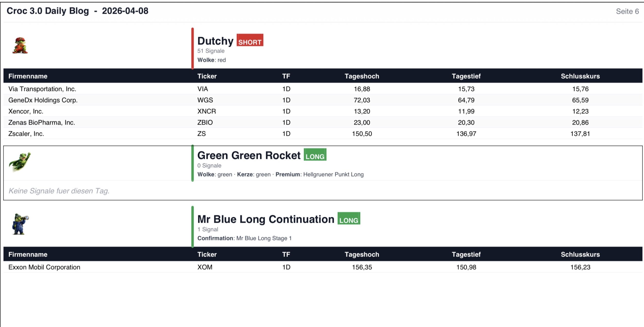Click the red SHORT badge next to Dutchy

(250, 40)
